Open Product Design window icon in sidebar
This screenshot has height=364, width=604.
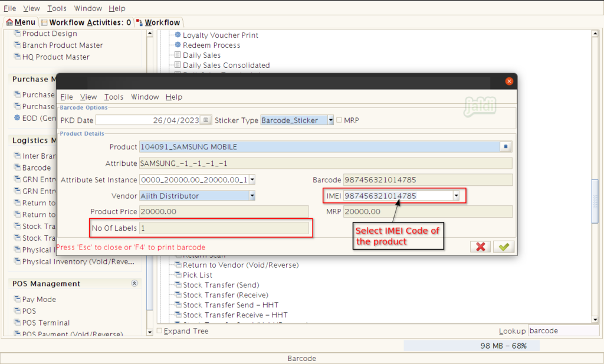coord(17,34)
